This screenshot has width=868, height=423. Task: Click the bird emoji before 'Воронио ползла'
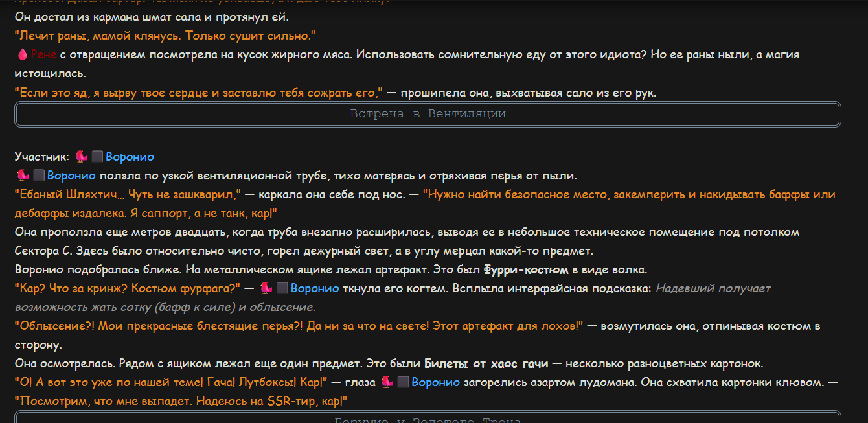click(23, 176)
